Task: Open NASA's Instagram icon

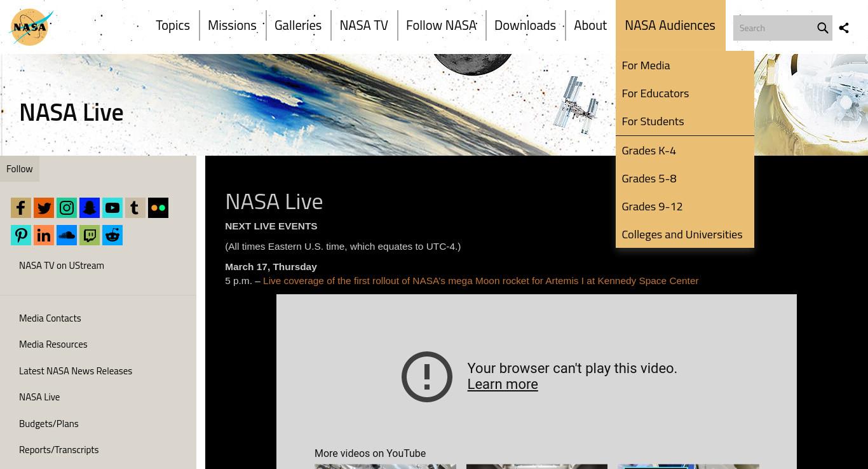Action: tap(67, 208)
